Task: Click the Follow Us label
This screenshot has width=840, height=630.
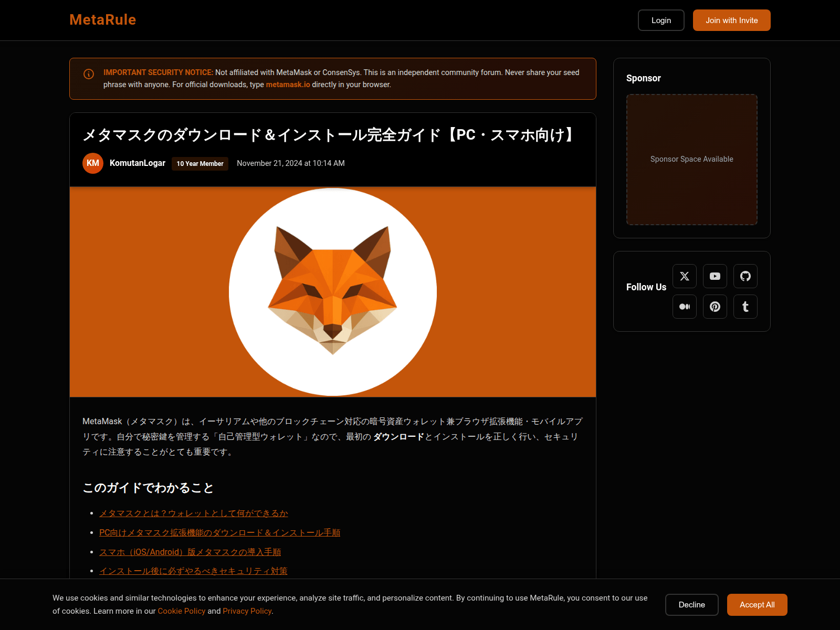Action: 646,287
